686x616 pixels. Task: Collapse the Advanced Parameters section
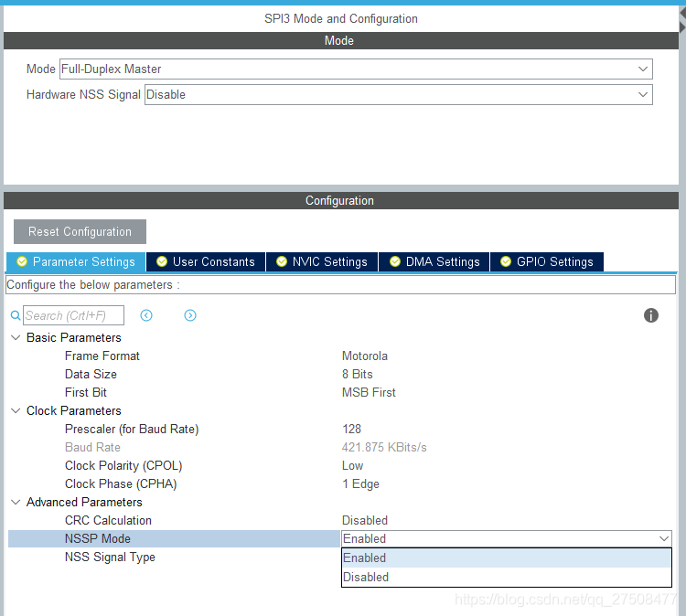[x=16, y=502]
